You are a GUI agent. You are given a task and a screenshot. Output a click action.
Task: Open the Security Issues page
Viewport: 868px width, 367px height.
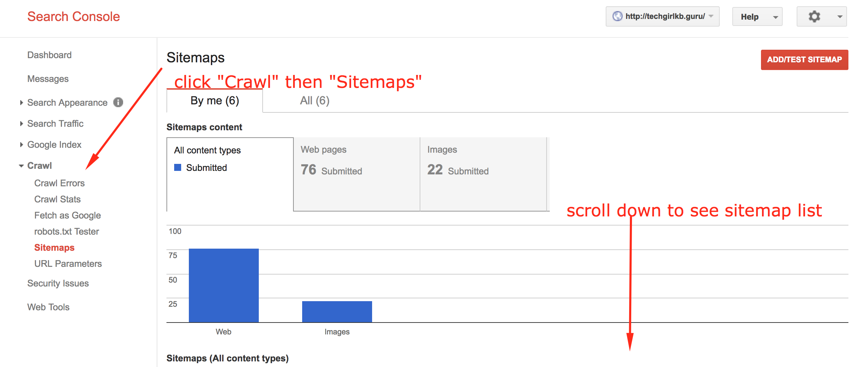58,283
